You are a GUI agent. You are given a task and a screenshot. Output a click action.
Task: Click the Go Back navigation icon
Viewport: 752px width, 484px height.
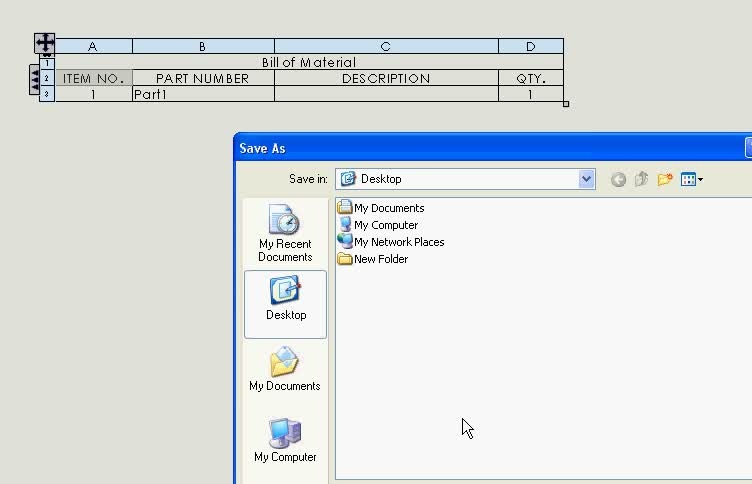coord(618,179)
